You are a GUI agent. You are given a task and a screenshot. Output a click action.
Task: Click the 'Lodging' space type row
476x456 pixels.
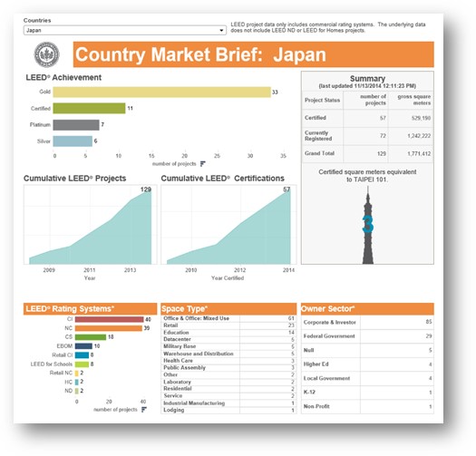point(228,410)
